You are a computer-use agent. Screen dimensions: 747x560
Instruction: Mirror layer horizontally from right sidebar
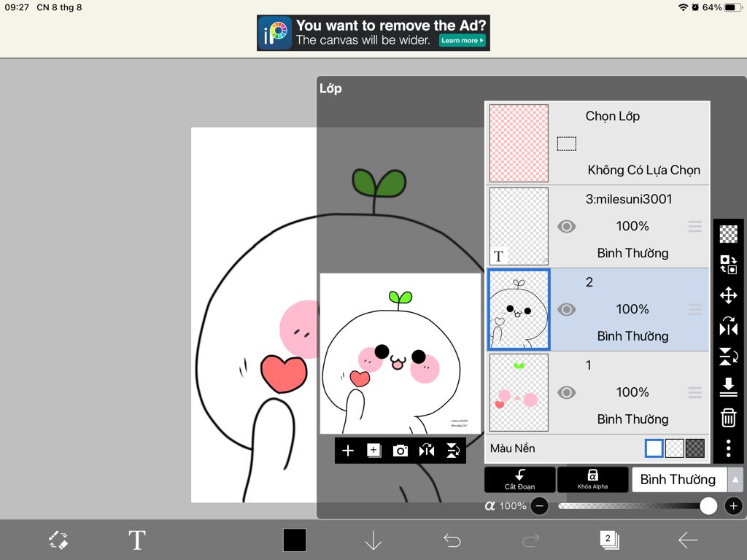pyautogui.click(x=729, y=326)
